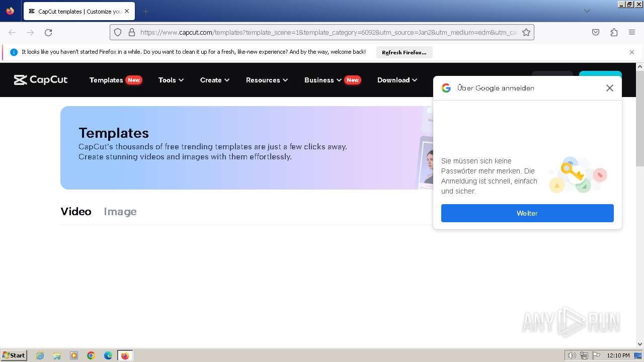Screen dimensions: 644x362
Task: Click the Templates banner heading
Action: 114,133
